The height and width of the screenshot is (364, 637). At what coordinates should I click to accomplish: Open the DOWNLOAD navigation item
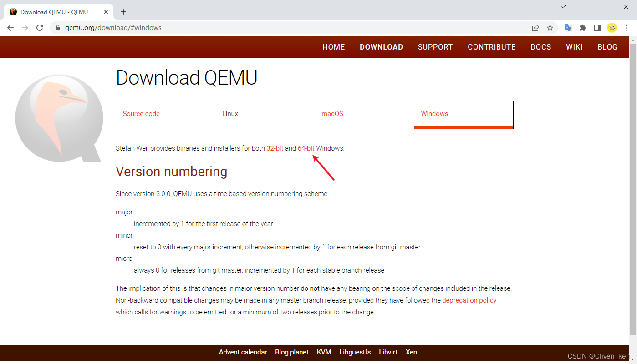381,47
